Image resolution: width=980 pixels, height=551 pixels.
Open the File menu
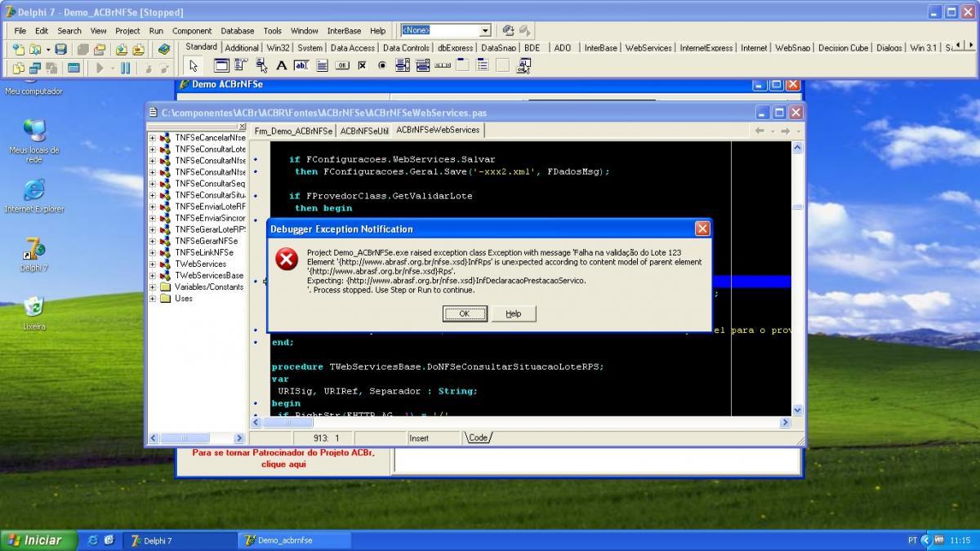click(x=20, y=30)
